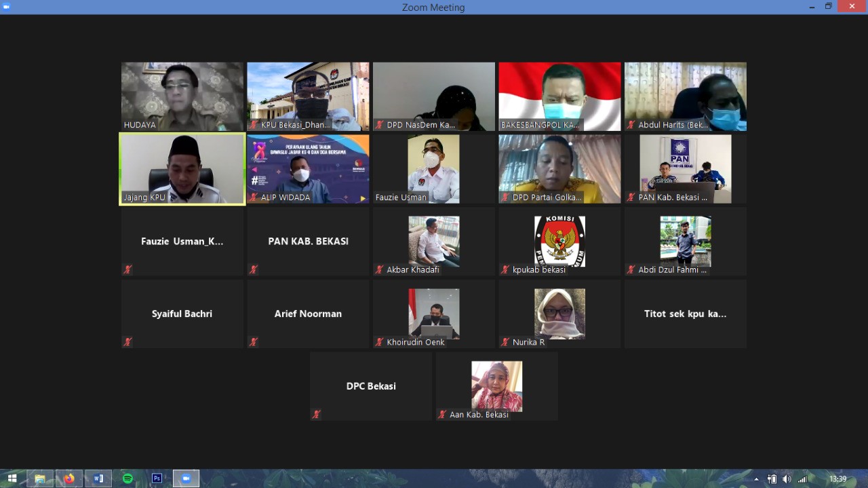Expand hidden system tray icons arrow

pyautogui.click(x=756, y=479)
